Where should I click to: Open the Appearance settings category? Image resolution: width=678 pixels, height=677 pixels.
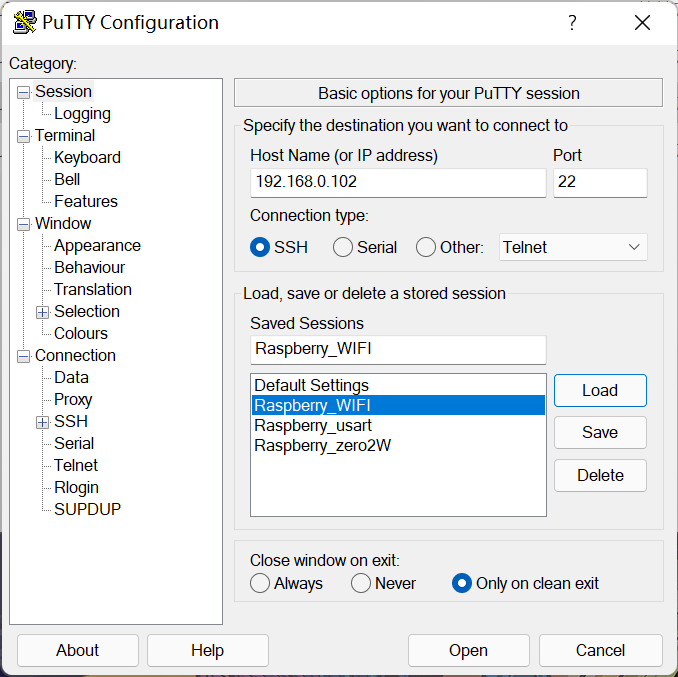(97, 246)
